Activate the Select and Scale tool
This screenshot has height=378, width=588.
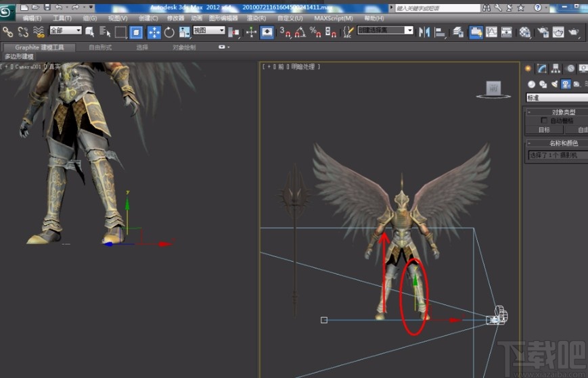point(184,32)
